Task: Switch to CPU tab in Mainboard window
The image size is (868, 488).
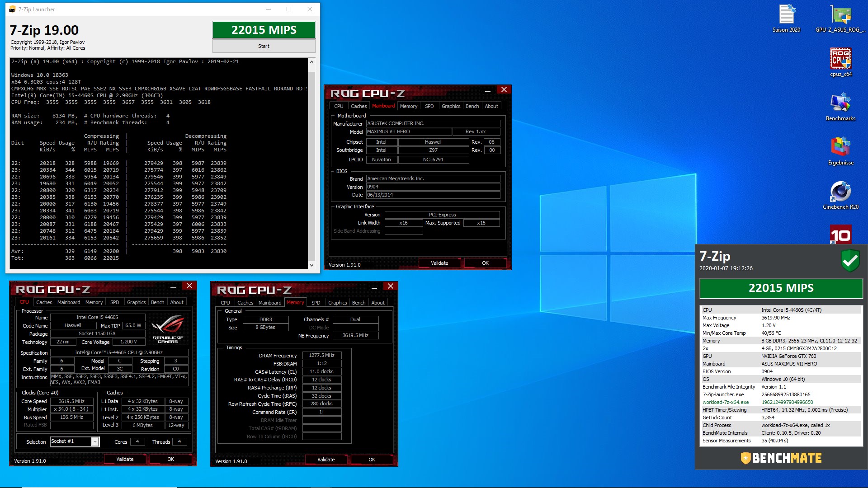Action: coord(339,106)
